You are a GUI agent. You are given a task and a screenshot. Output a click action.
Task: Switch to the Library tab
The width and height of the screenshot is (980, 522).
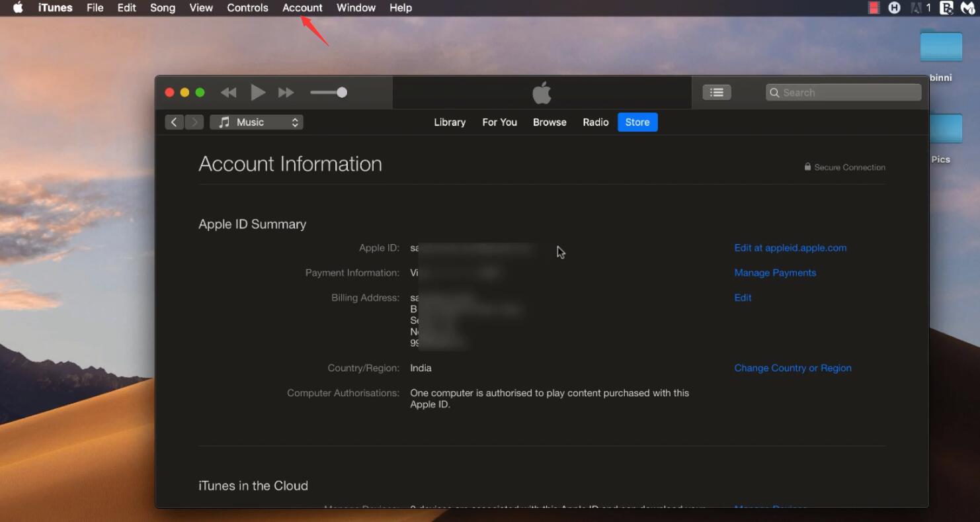pyautogui.click(x=450, y=122)
